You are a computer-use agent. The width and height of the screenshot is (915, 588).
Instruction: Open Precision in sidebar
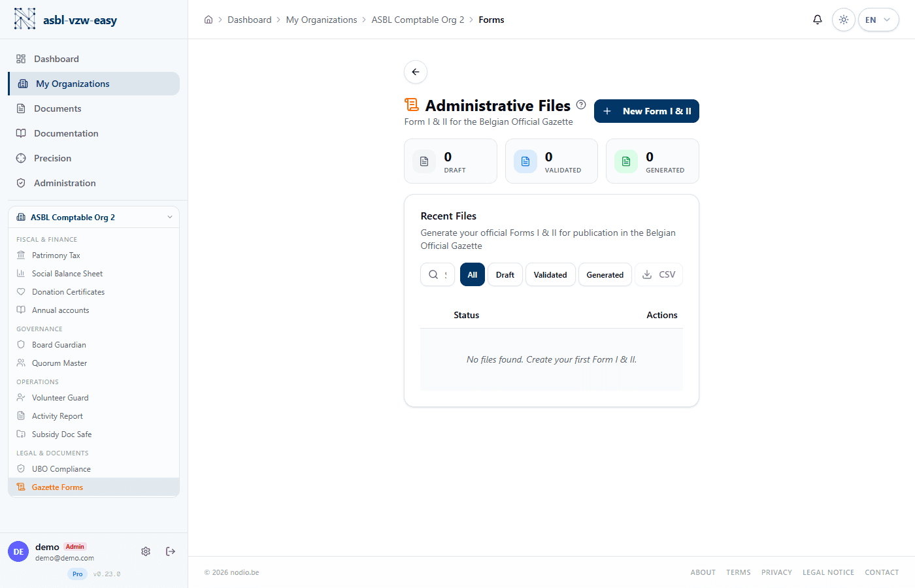pyautogui.click(x=94, y=158)
